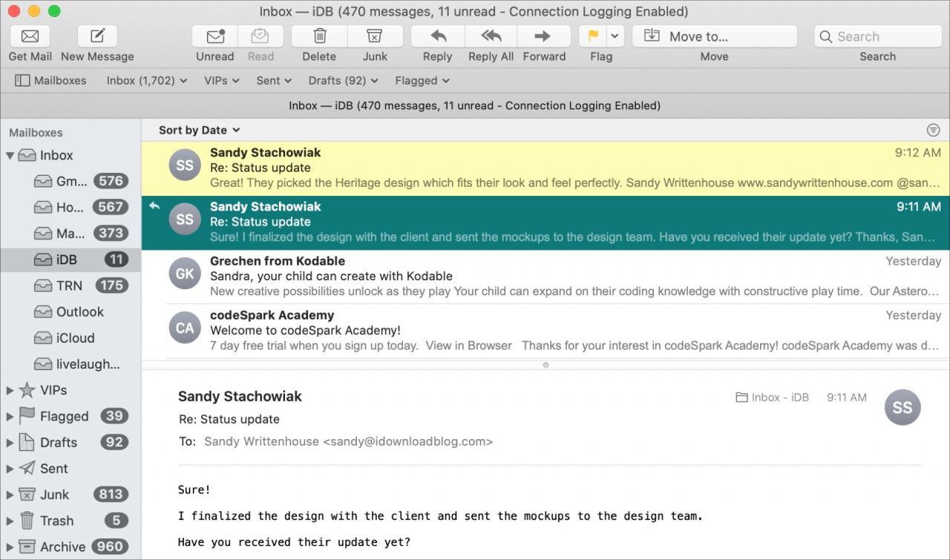Compose with the New Message icon
Viewport: 950px width, 560px height.
97,36
